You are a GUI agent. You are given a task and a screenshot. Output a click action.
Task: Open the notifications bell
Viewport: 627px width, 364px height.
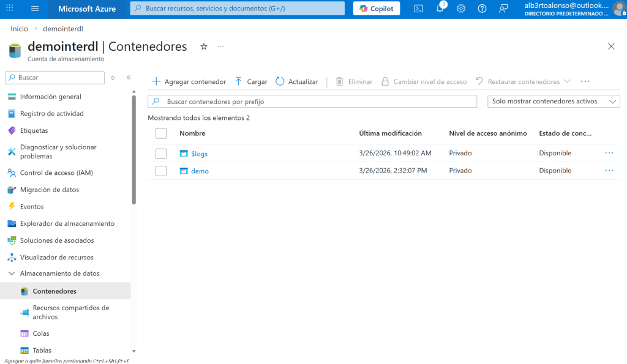[440, 9]
